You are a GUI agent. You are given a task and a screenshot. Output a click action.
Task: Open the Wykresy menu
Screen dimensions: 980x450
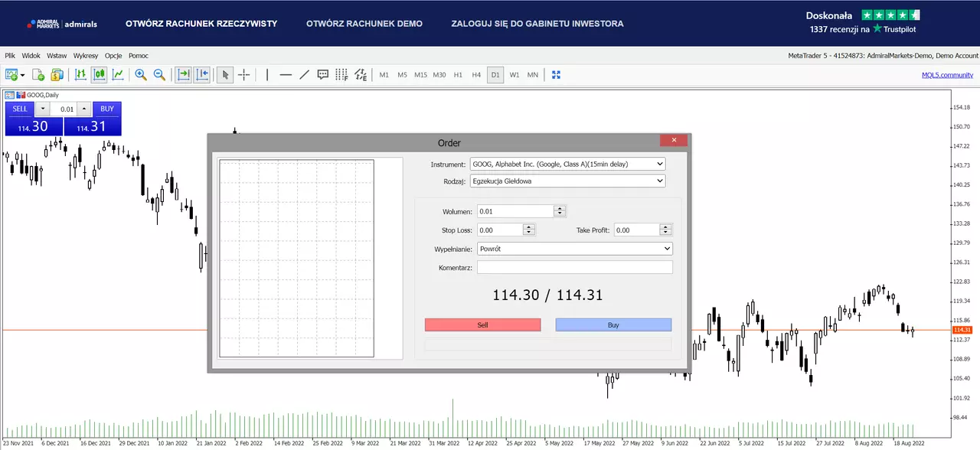tap(86, 56)
